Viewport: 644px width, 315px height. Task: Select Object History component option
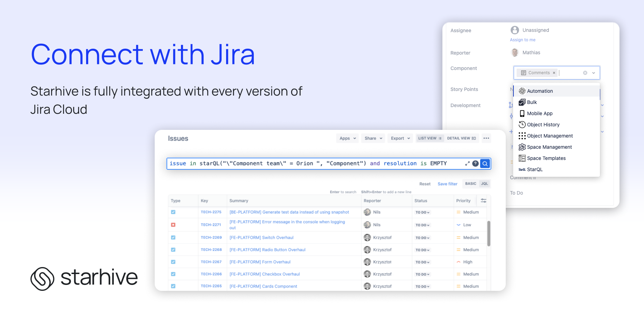(556, 125)
